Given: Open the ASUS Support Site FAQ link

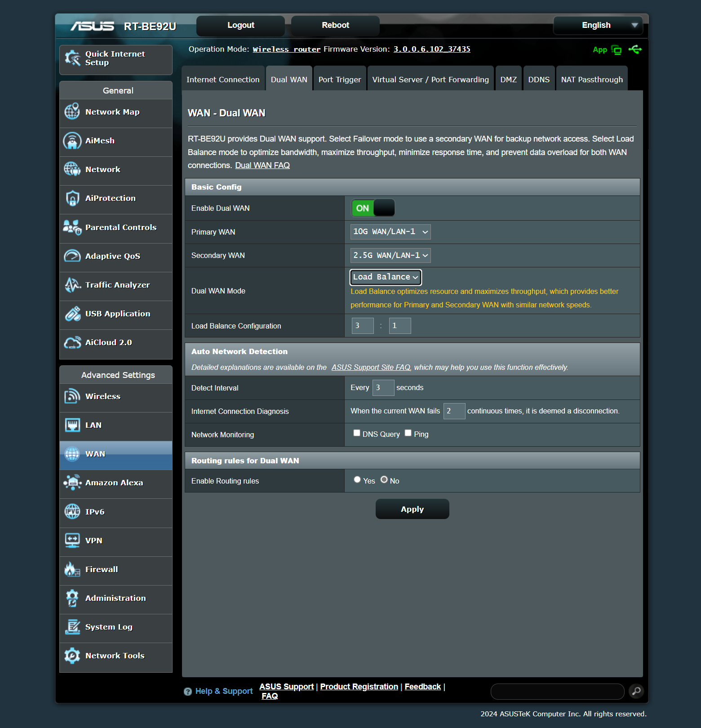Looking at the screenshot, I should pyautogui.click(x=371, y=367).
